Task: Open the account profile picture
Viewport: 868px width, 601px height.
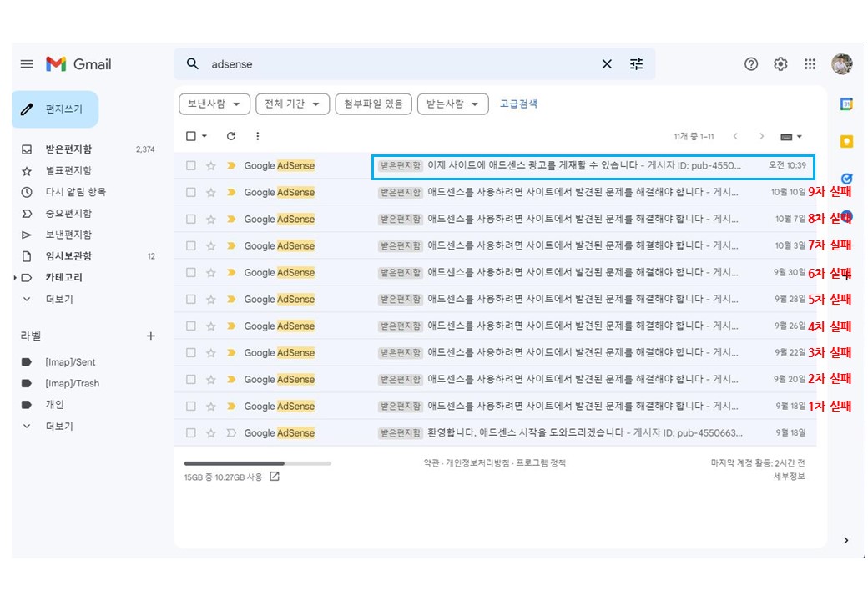Action: [x=842, y=64]
